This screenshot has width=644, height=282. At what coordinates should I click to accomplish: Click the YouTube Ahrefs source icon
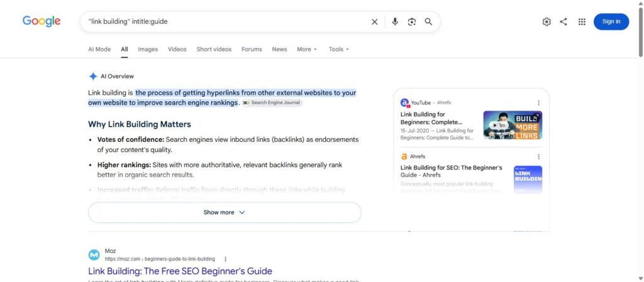click(x=405, y=103)
